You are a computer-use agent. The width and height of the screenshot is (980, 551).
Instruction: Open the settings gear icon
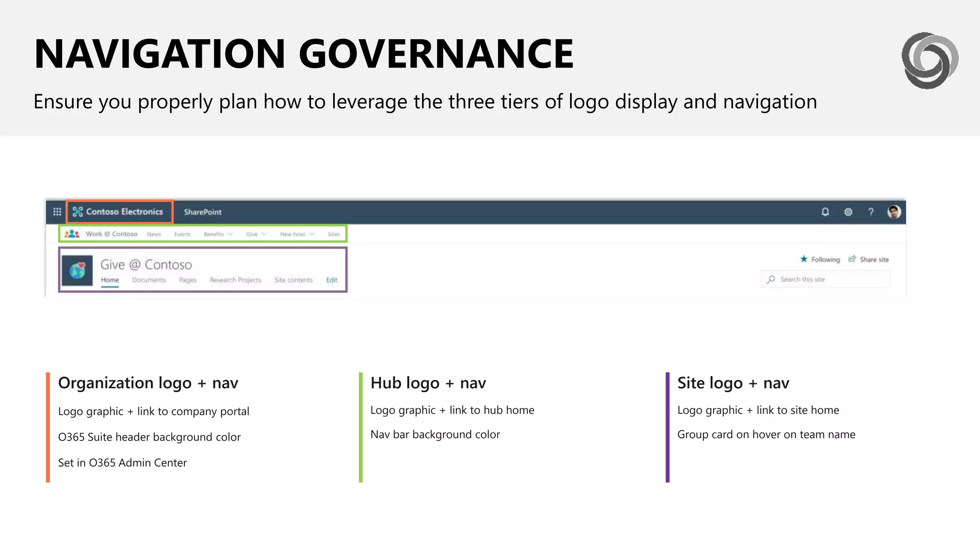(x=848, y=212)
